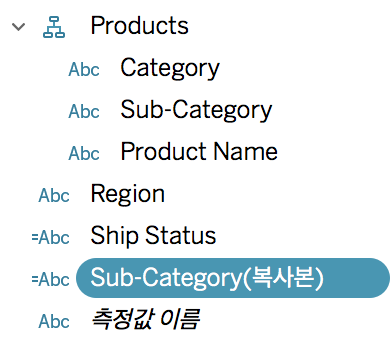Click the Abc icon beside Sub-Category

[84, 112]
